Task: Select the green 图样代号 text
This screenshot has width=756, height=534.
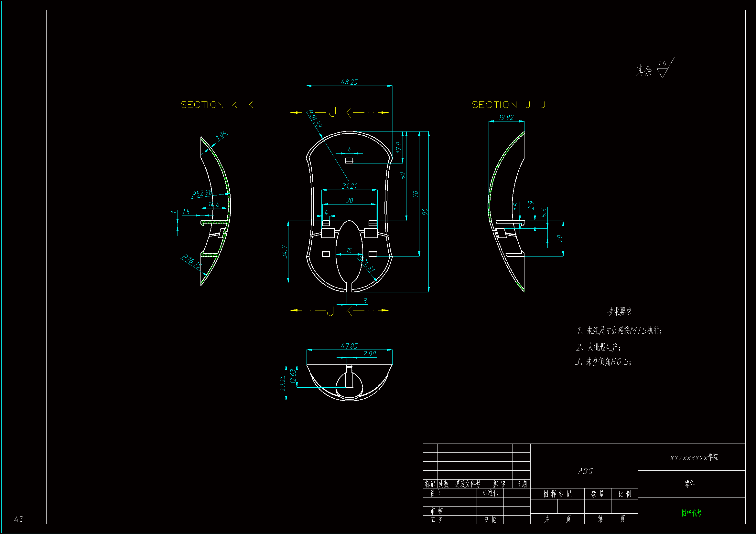Action: (x=691, y=513)
